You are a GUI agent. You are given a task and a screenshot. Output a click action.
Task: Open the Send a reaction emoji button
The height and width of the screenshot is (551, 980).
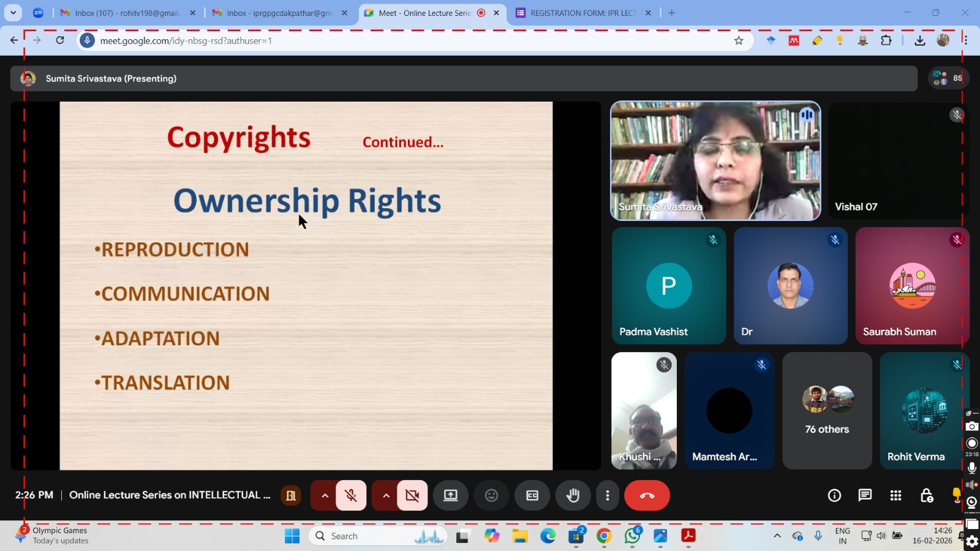(x=491, y=495)
